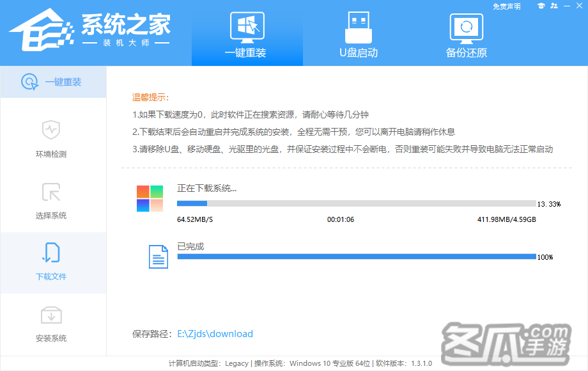Click the Windows 10 专业版 64位 status entry
588x371 pixels.
(312, 363)
